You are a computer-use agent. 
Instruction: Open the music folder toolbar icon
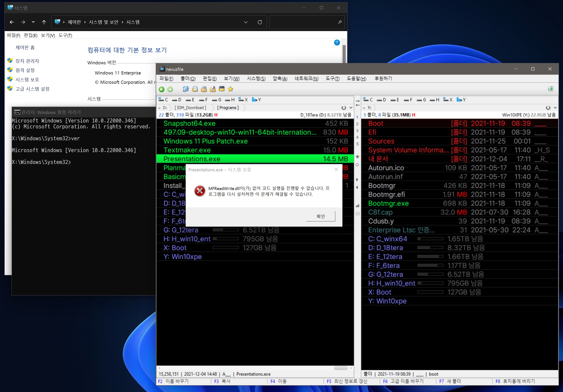(x=213, y=89)
